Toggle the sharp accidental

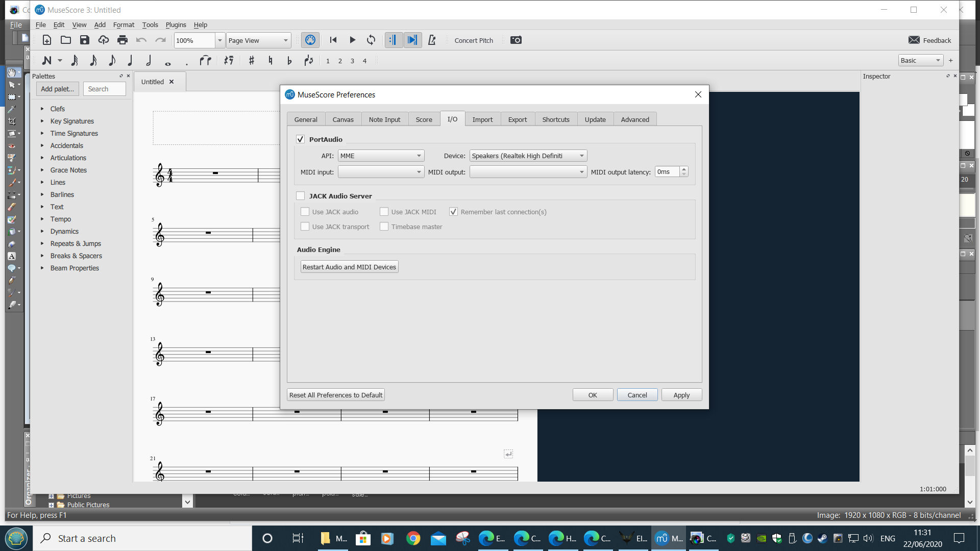tap(251, 61)
